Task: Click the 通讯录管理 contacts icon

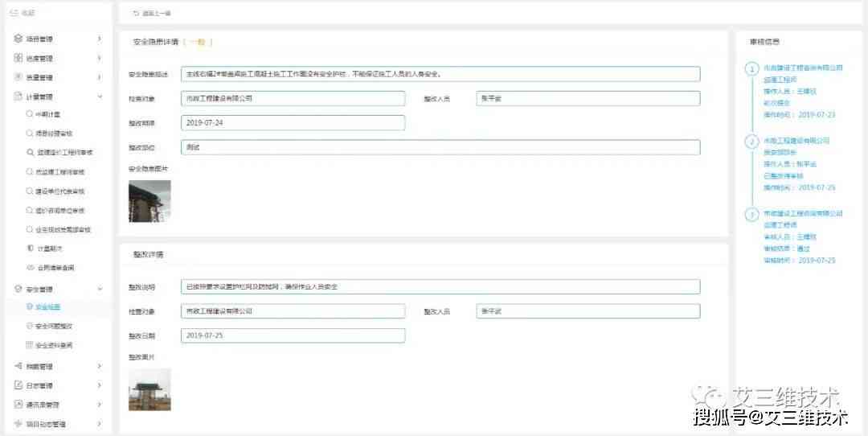Action: (x=18, y=405)
